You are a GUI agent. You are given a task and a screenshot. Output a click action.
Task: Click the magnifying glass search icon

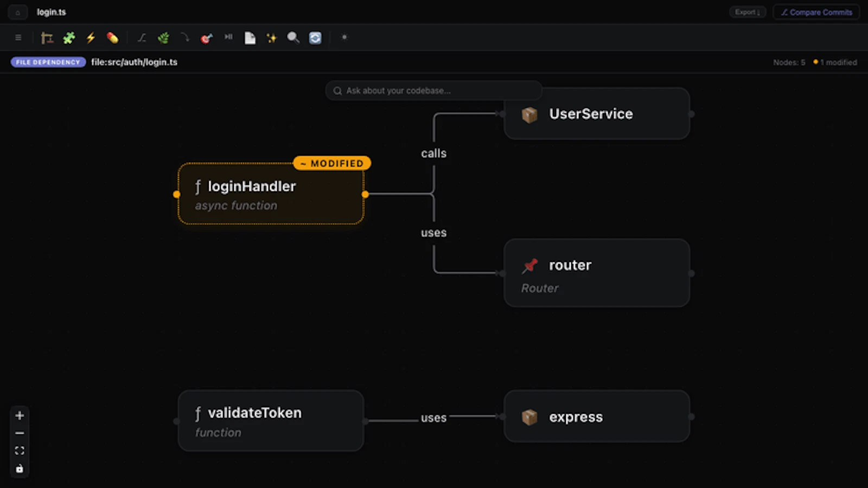[293, 38]
